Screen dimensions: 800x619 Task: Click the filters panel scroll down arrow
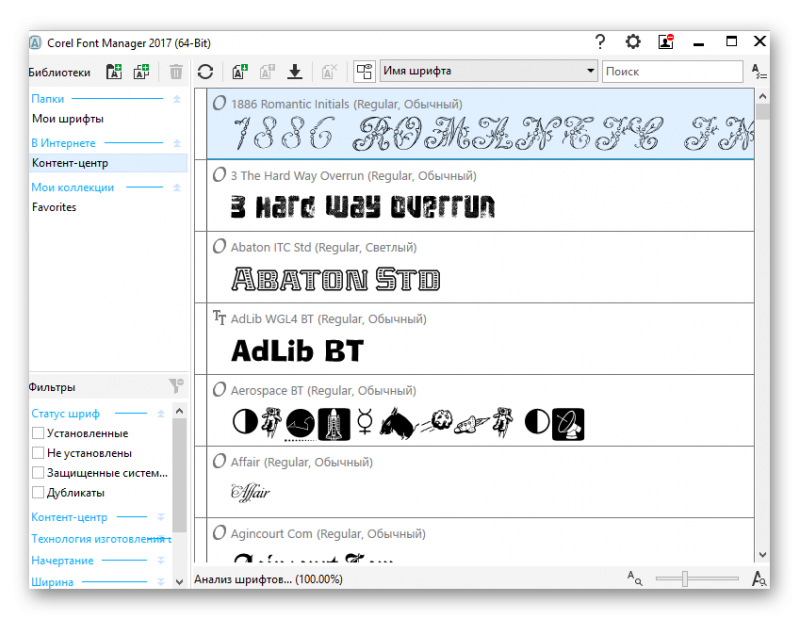pos(179,581)
